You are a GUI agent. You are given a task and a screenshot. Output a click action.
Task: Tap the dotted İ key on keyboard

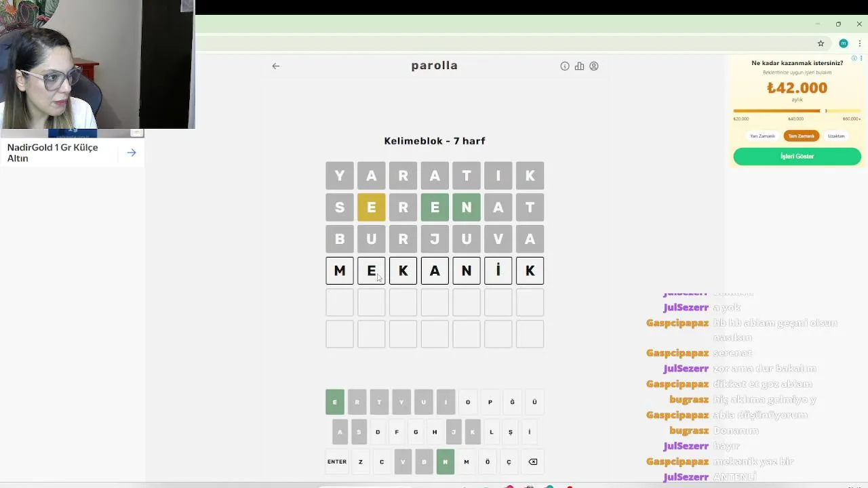click(x=530, y=432)
